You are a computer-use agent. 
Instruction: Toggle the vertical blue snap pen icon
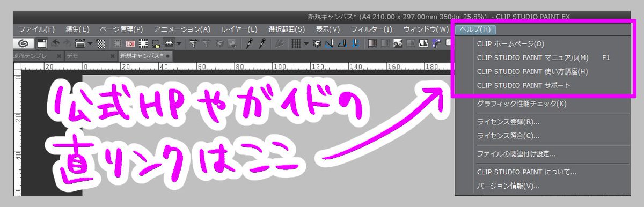coord(355,44)
